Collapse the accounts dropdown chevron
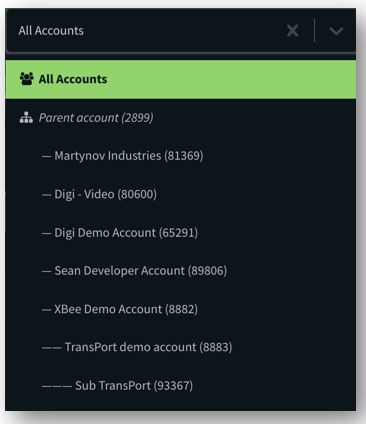 (x=336, y=31)
